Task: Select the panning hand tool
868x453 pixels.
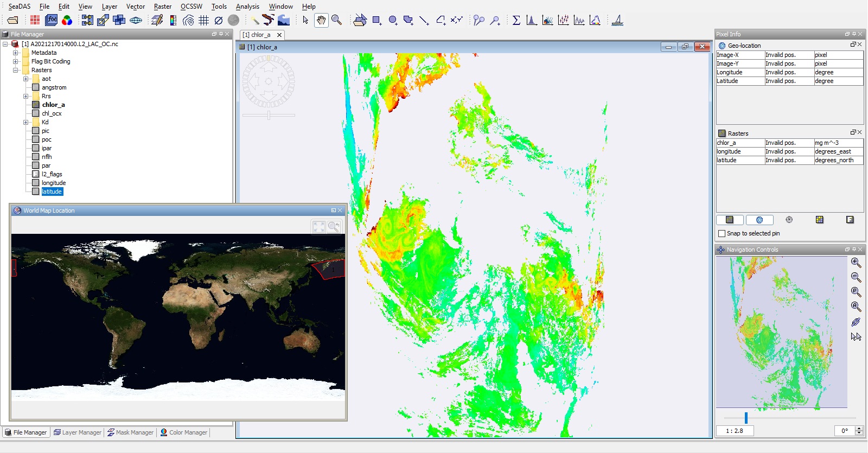Action: tap(321, 21)
